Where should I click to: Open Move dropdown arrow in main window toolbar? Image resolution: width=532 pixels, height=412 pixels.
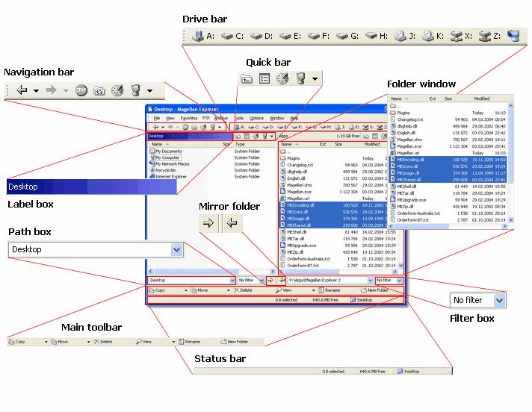coord(229,290)
